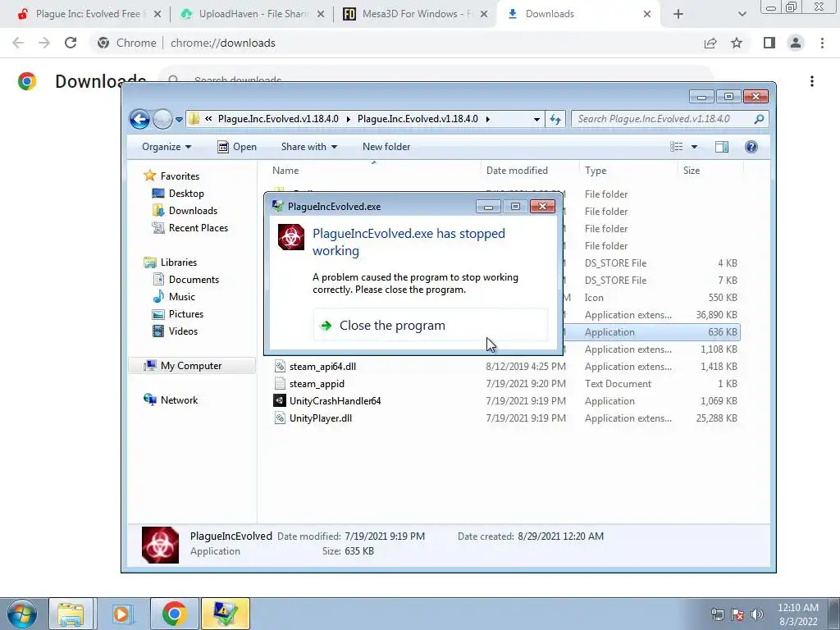Viewport: 840px width, 630px height.
Task: Expand the view options dropdown arrow
Action: click(694, 147)
